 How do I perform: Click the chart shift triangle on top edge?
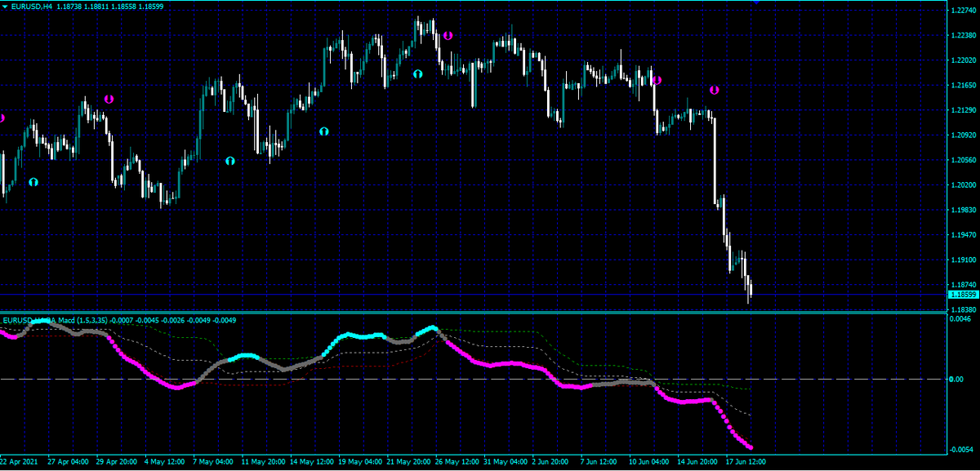coord(756,3)
